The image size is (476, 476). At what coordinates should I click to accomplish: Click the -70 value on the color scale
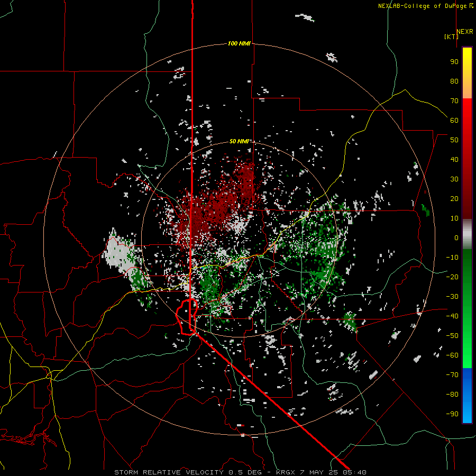[x=452, y=375]
